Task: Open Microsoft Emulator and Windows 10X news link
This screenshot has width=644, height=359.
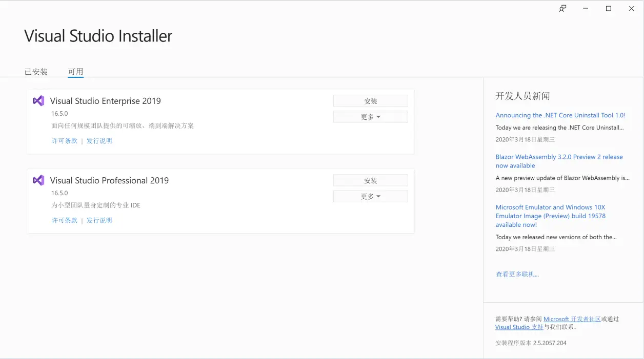Action: pos(551,216)
